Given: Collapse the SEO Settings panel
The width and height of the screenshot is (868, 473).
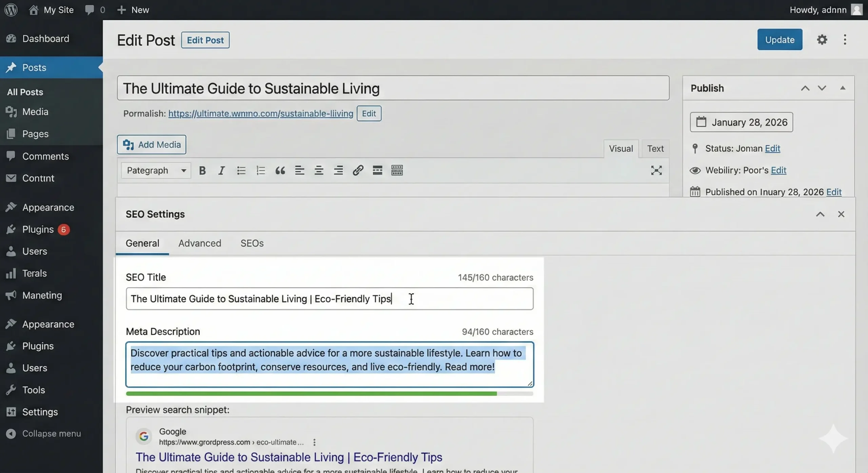Looking at the screenshot, I should coord(820,214).
